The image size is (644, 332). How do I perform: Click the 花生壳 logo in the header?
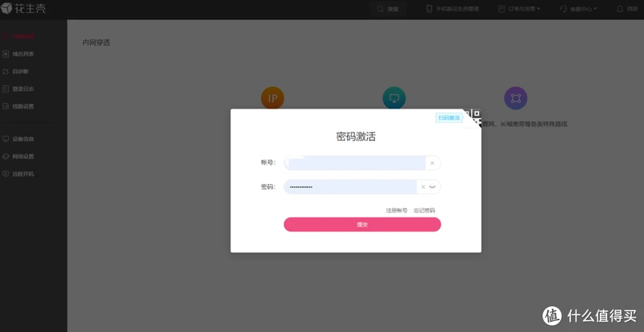click(x=23, y=7)
